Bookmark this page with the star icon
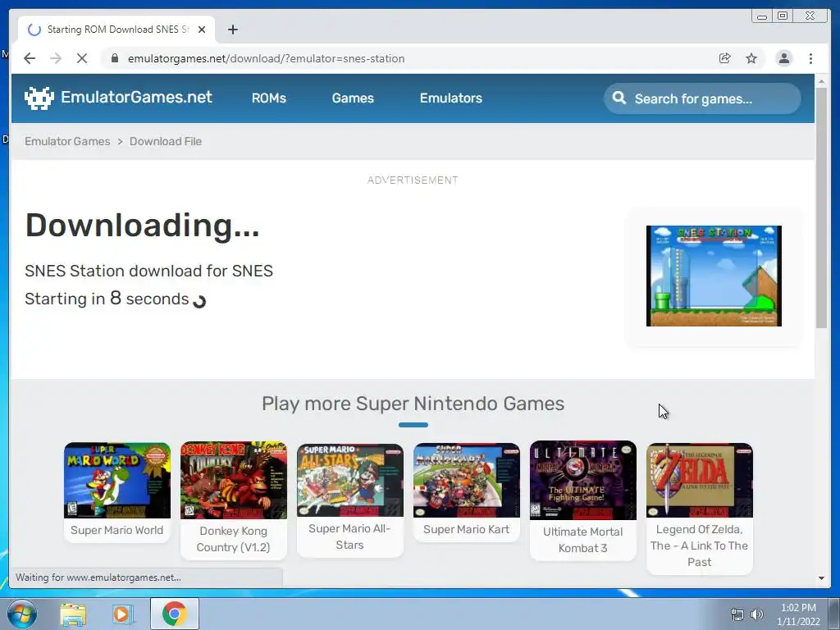This screenshot has height=630, width=840. click(751, 58)
